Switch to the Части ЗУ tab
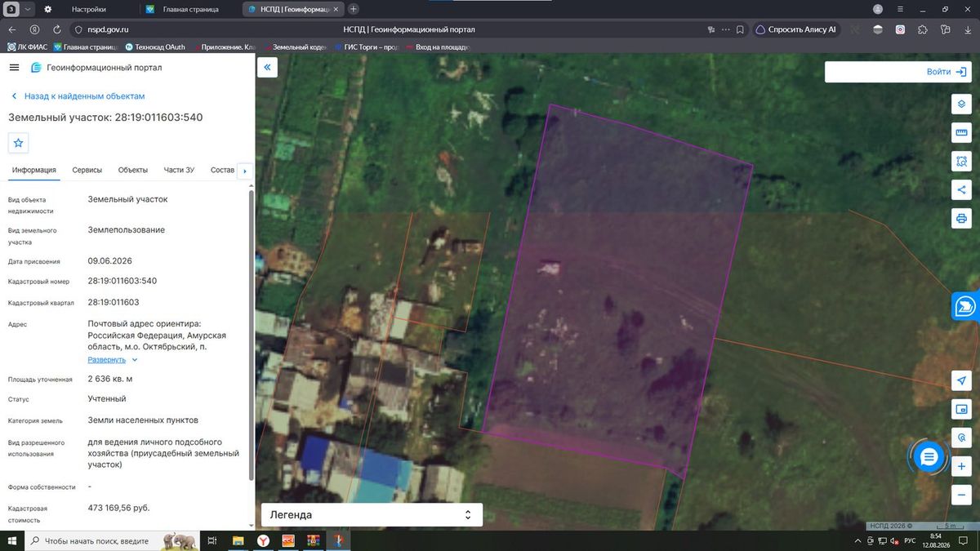This screenshot has width=980, height=551. [179, 170]
